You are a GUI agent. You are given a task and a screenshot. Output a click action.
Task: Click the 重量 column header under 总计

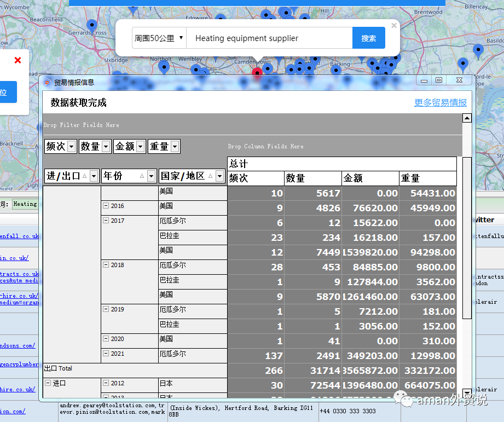(x=428, y=178)
